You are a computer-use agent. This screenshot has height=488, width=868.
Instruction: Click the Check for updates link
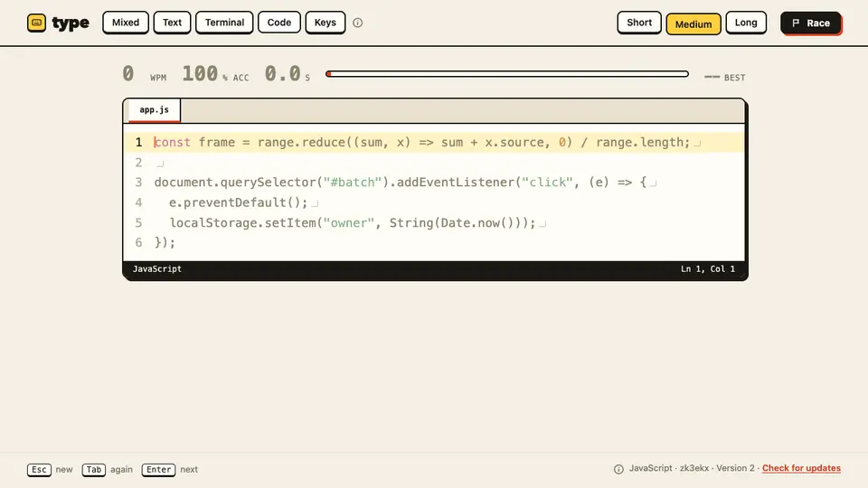pos(801,468)
